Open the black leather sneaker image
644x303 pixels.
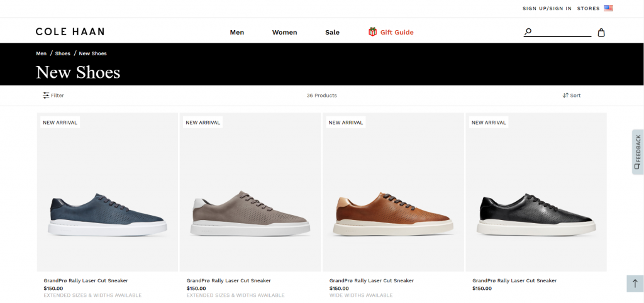(536, 192)
